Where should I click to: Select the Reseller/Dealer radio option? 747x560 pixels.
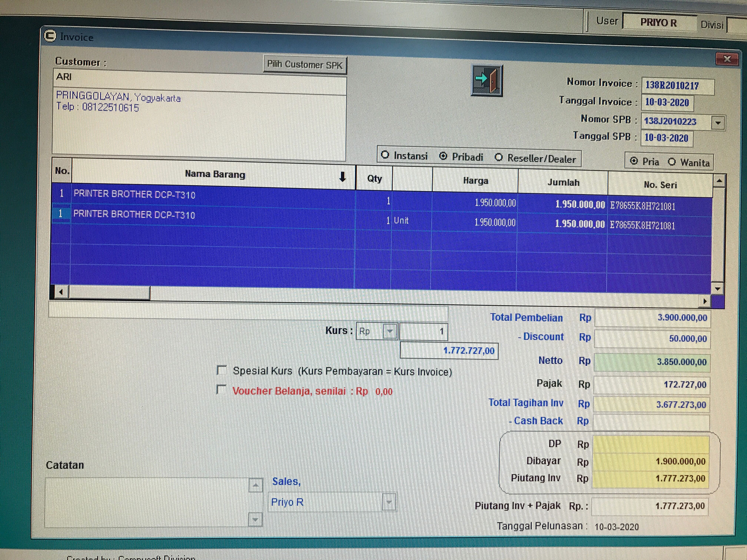(x=499, y=157)
